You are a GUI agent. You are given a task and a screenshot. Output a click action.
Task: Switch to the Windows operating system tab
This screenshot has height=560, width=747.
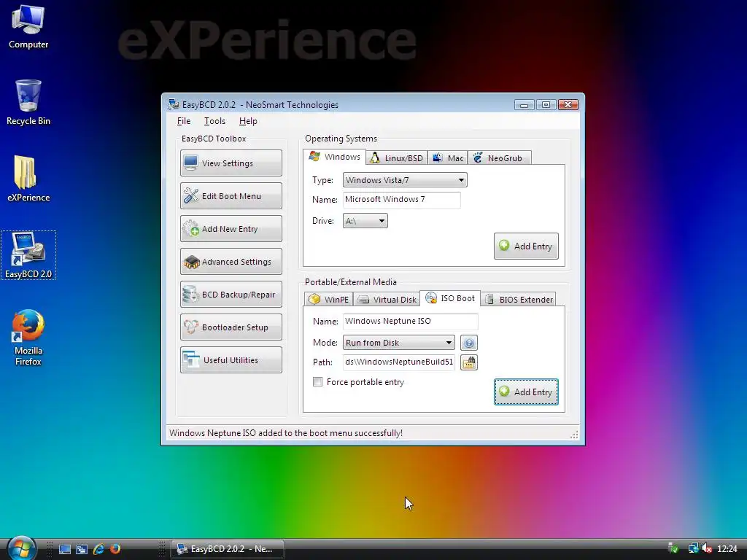click(334, 157)
